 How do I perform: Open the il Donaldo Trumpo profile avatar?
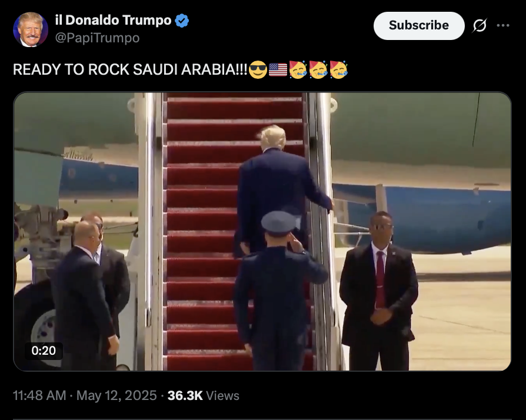coord(31,29)
